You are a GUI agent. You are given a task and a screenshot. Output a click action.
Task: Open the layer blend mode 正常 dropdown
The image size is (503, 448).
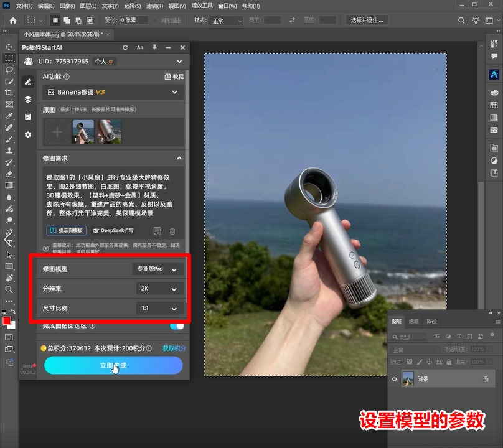(415, 350)
